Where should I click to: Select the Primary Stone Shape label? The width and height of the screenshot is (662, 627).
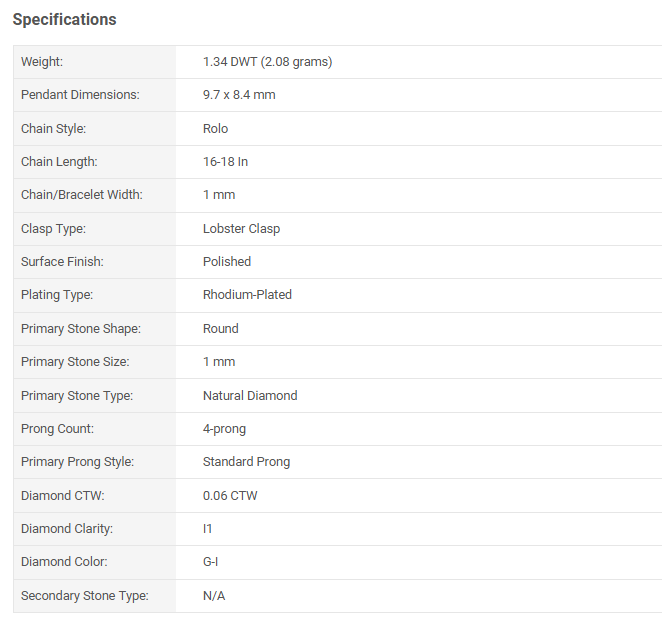[81, 329]
